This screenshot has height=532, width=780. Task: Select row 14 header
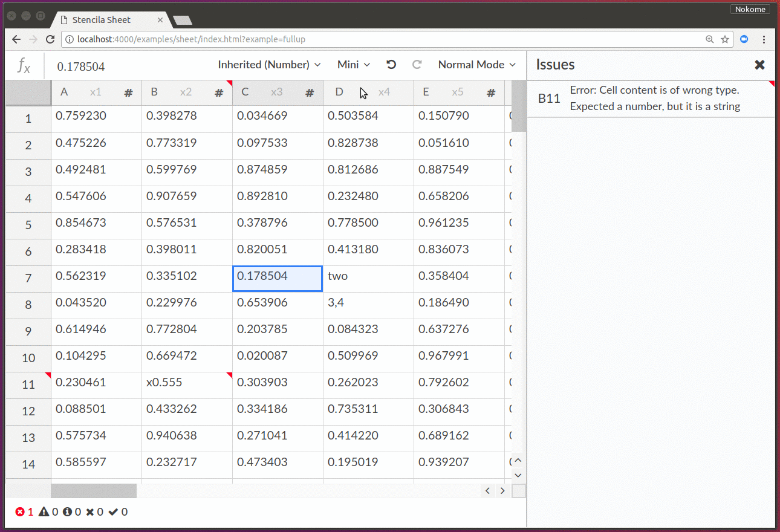click(x=28, y=465)
